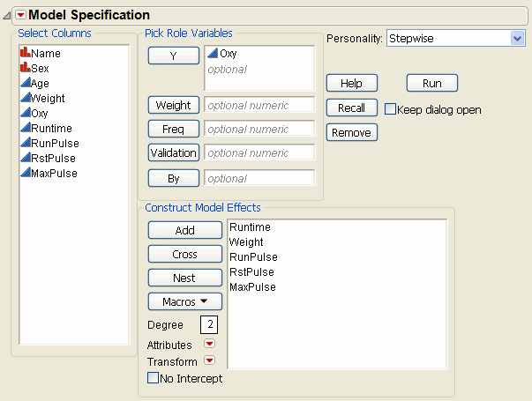
Task: Click the Cross button
Action: click(184, 254)
